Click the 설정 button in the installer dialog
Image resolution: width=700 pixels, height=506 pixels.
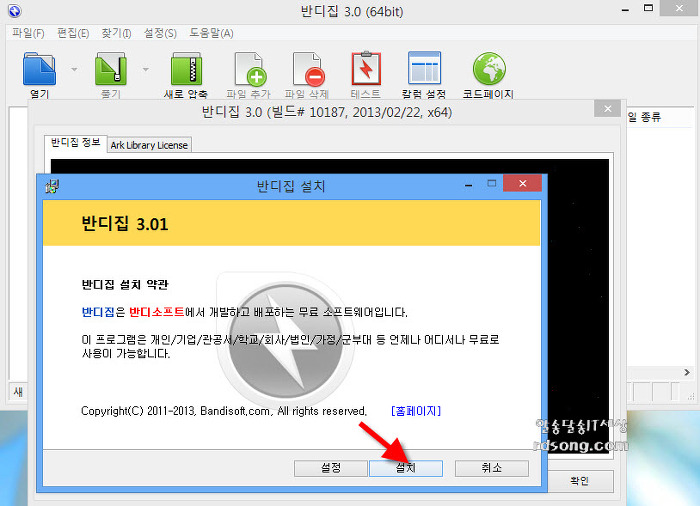[x=331, y=468]
